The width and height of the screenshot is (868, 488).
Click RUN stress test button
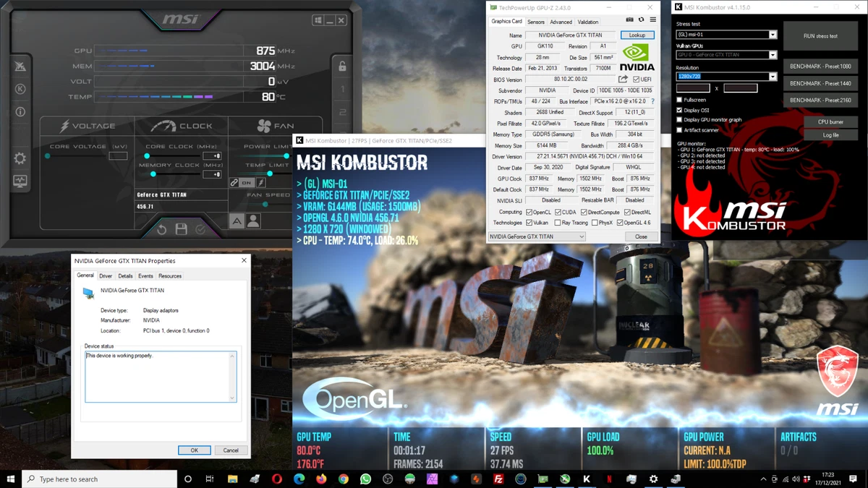tap(820, 35)
